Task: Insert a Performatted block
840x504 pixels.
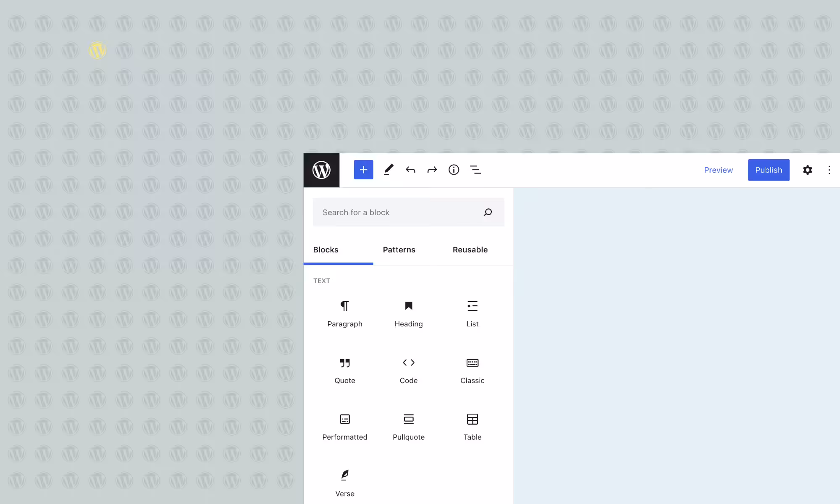Action: tap(345, 428)
